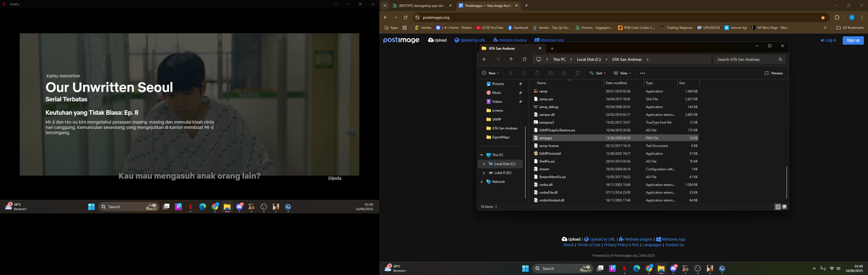Open the YouTube bookmark in bookmarks bar

click(490, 27)
